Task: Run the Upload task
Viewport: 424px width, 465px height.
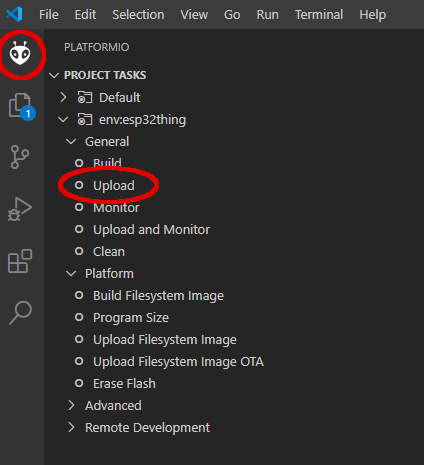Action: coord(114,186)
